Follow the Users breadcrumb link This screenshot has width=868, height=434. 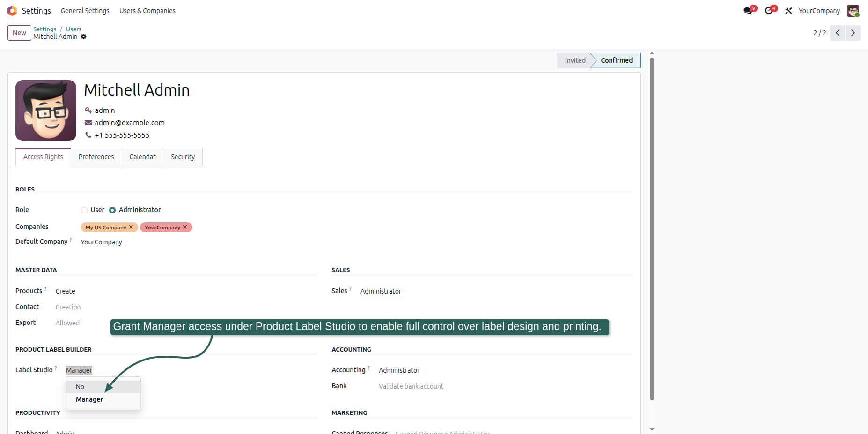pyautogui.click(x=74, y=29)
